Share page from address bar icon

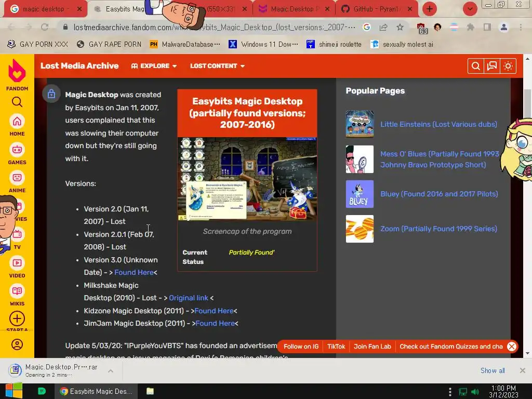point(383,27)
